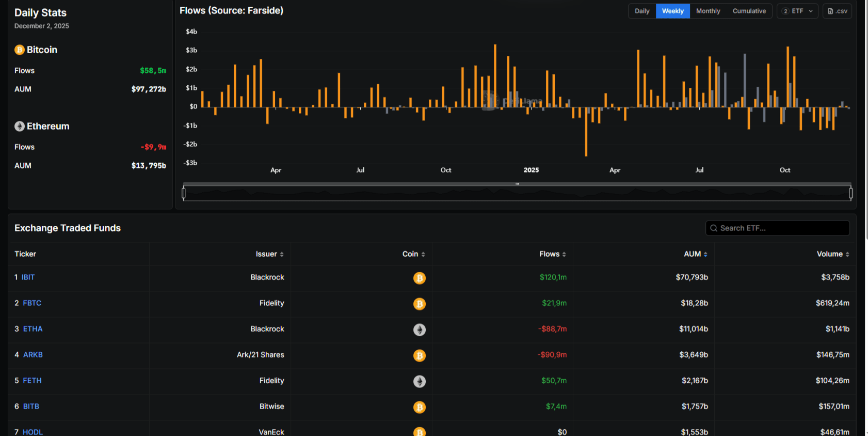Sort table by AUM column

click(x=695, y=254)
